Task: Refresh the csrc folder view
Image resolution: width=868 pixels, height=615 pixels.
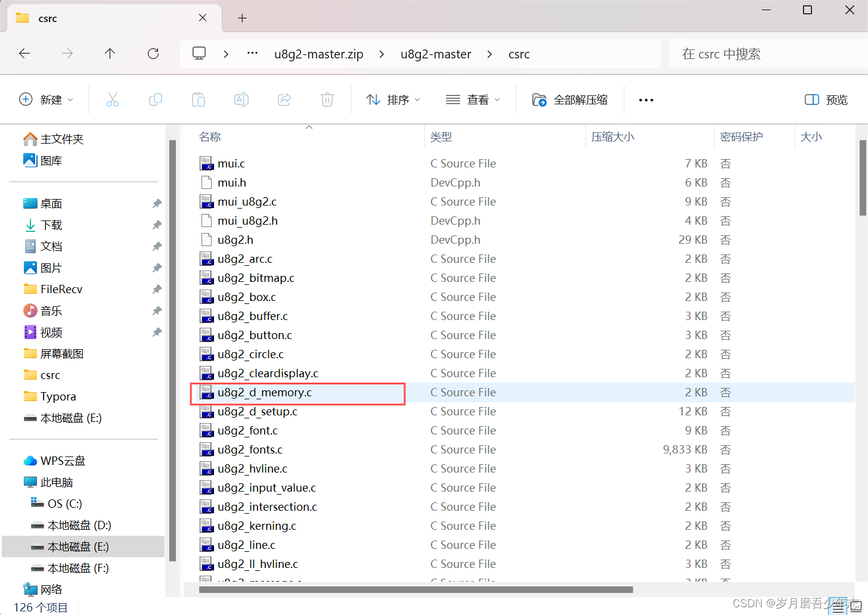Action: point(153,54)
